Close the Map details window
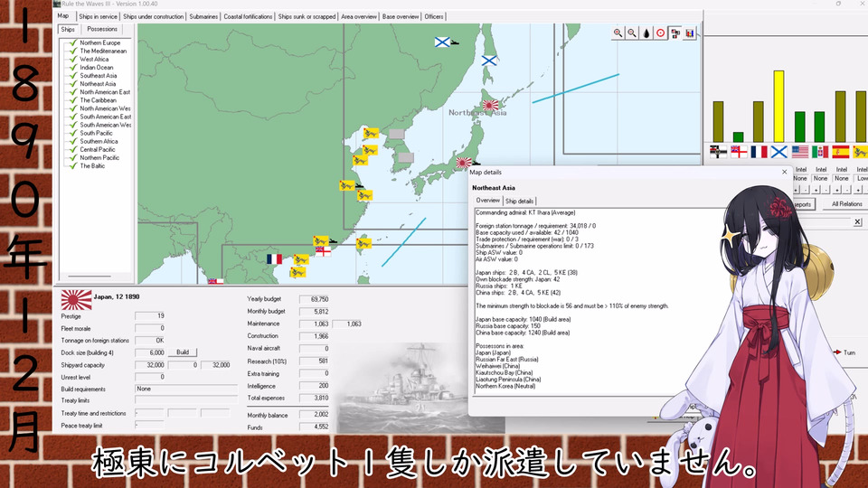868x488 pixels. [784, 172]
